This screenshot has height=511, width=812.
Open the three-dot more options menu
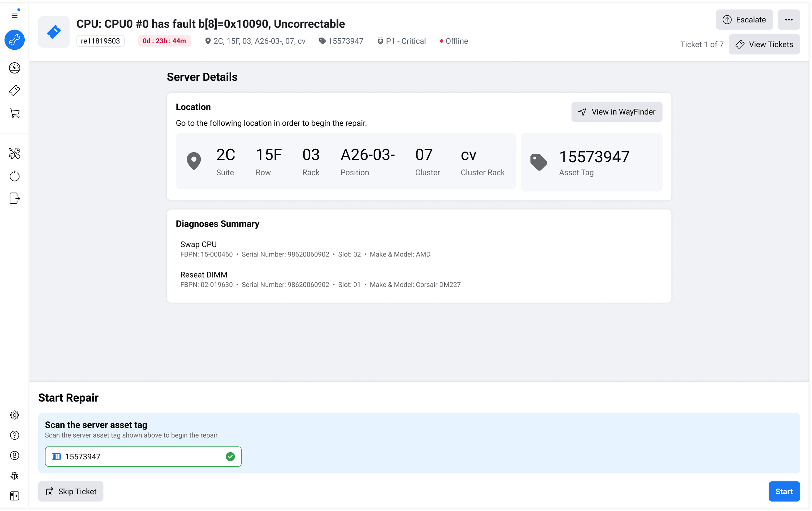(x=788, y=20)
